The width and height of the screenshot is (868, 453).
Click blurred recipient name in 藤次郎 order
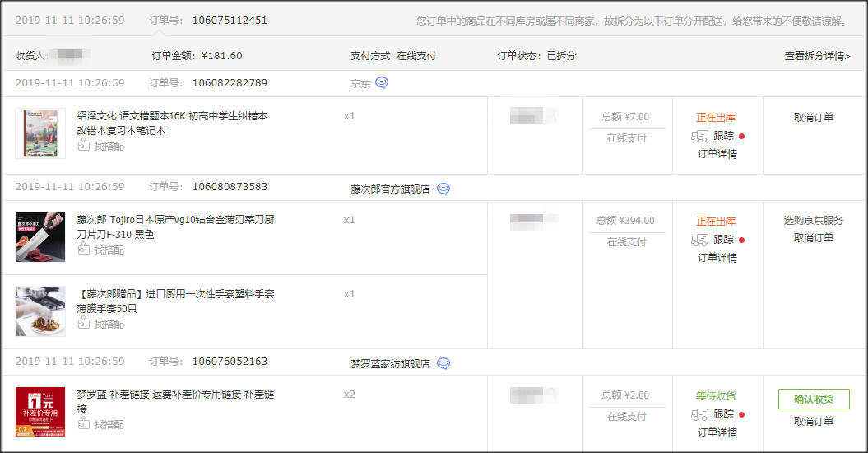pos(534,222)
